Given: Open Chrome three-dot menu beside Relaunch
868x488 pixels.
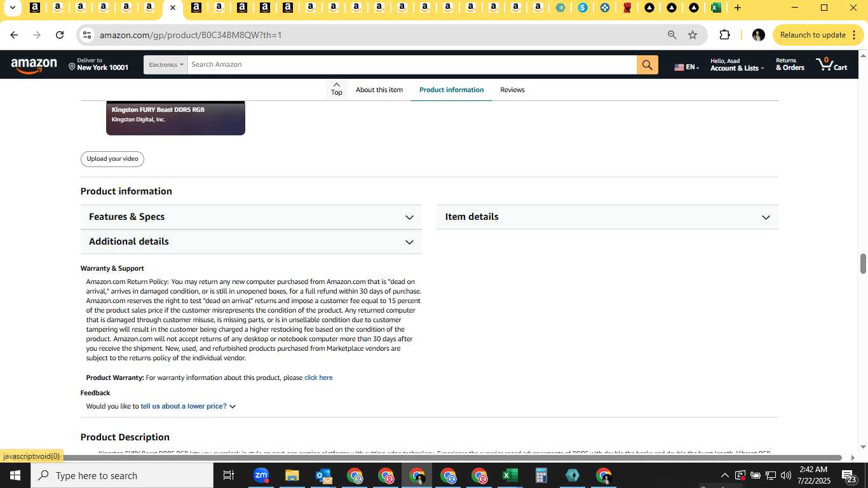Looking at the screenshot, I should click(853, 35).
